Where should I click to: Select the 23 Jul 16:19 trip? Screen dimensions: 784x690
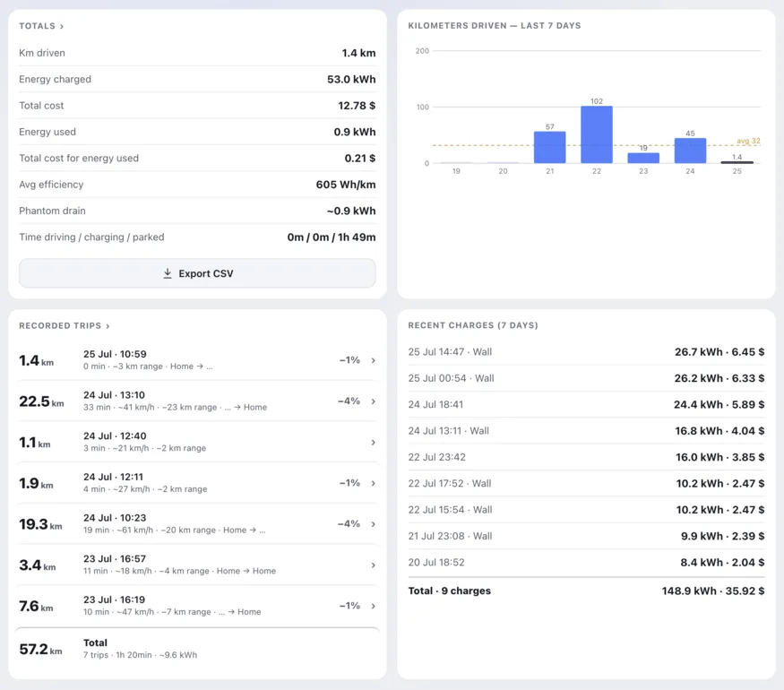tap(197, 606)
